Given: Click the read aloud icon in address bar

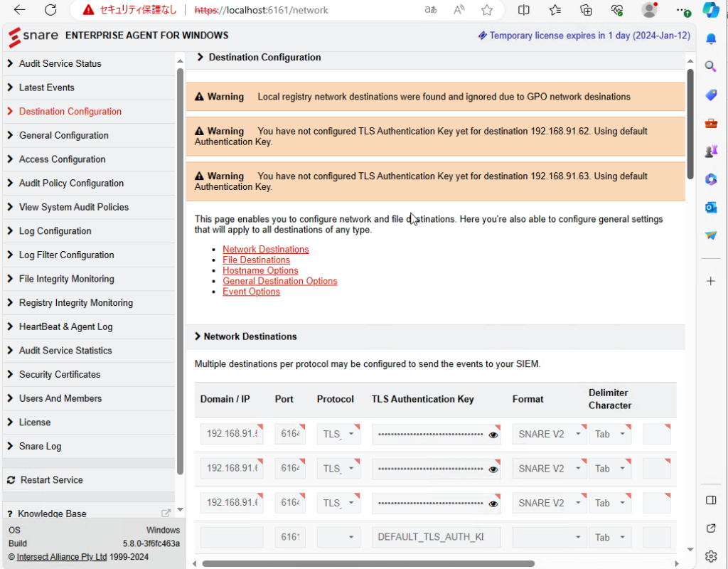Looking at the screenshot, I should coord(459,10).
